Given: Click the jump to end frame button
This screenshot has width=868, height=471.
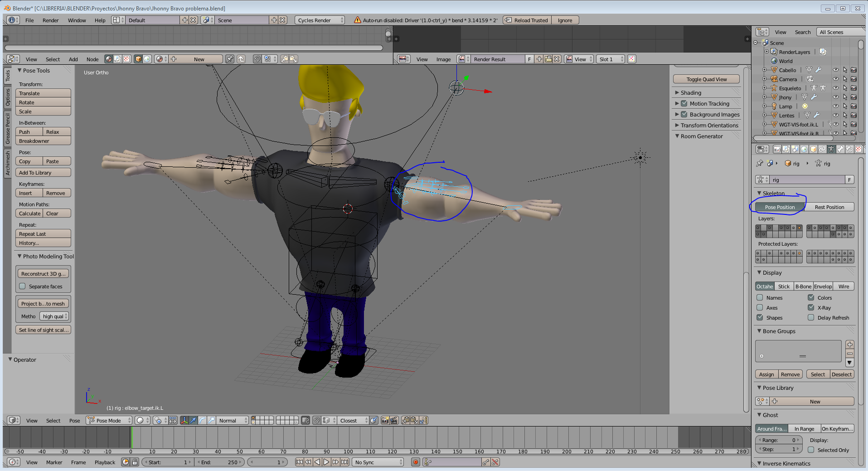Looking at the screenshot, I should 345,462.
